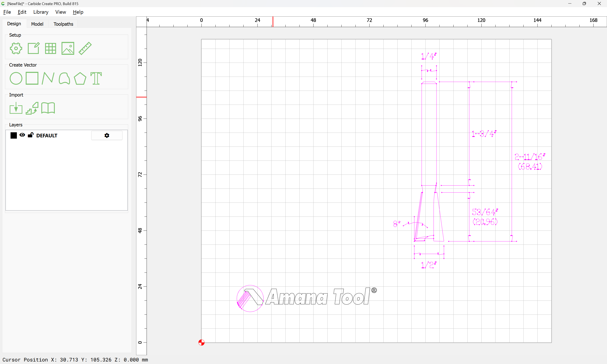Switch to the Toolpaths tab
607x364 pixels.
(x=63, y=24)
